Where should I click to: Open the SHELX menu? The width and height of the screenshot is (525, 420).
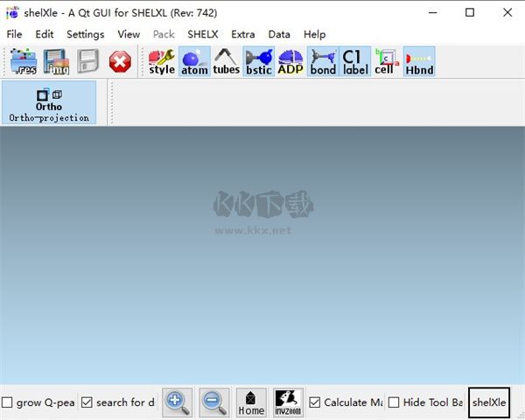coord(203,34)
